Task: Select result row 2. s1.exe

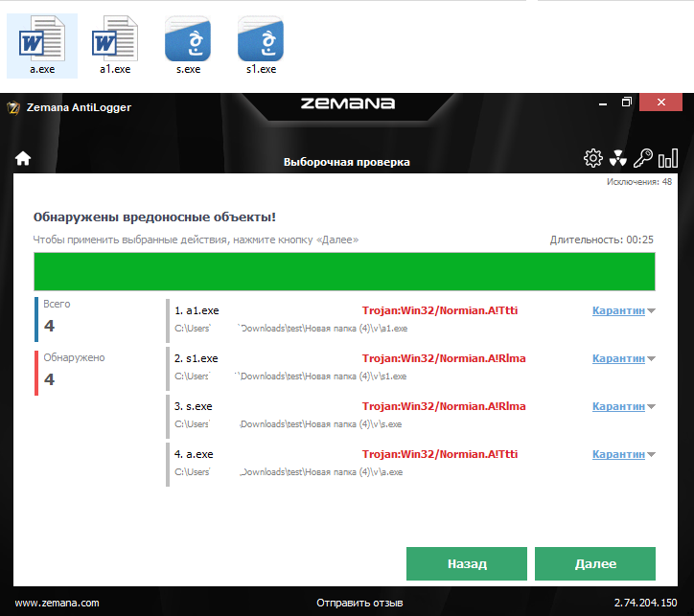Action: [x=410, y=368]
